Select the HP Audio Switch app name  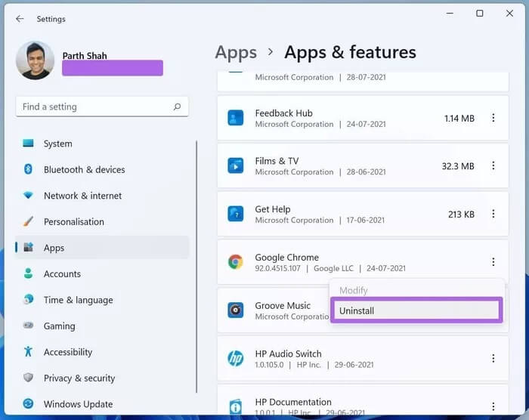[289, 354]
